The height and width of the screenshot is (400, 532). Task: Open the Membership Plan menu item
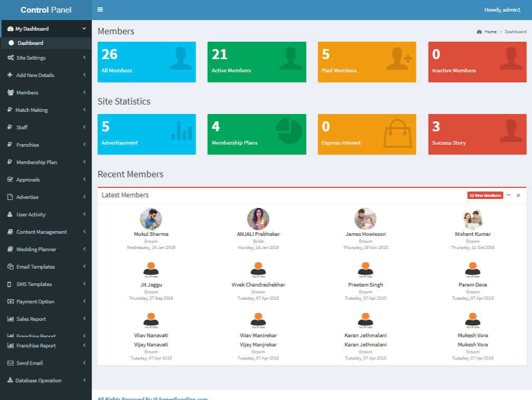[x=46, y=162]
